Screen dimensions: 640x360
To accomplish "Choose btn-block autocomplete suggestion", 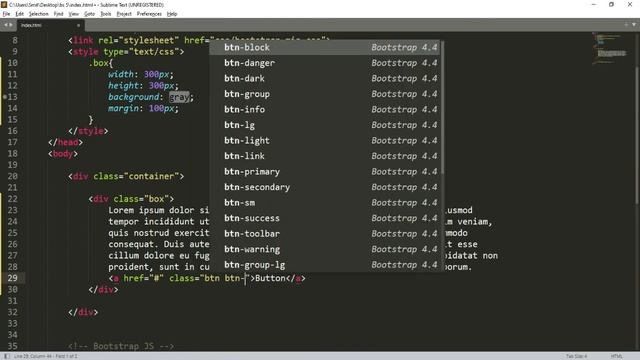I will pos(325,47).
